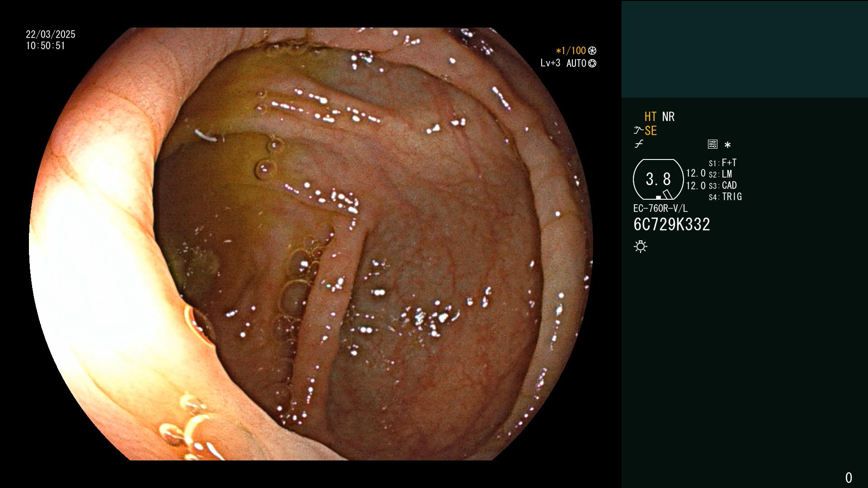Click the iris aperture icon beside AUTO
The height and width of the screenshot is (488, 868).
click(x=592, y=64)
